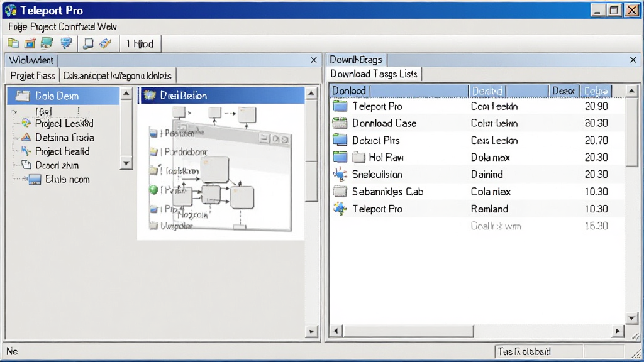
Task: Click the 'Tus Folo baid' status bar field
Action: pyautogui.click(x=539, y=352)
